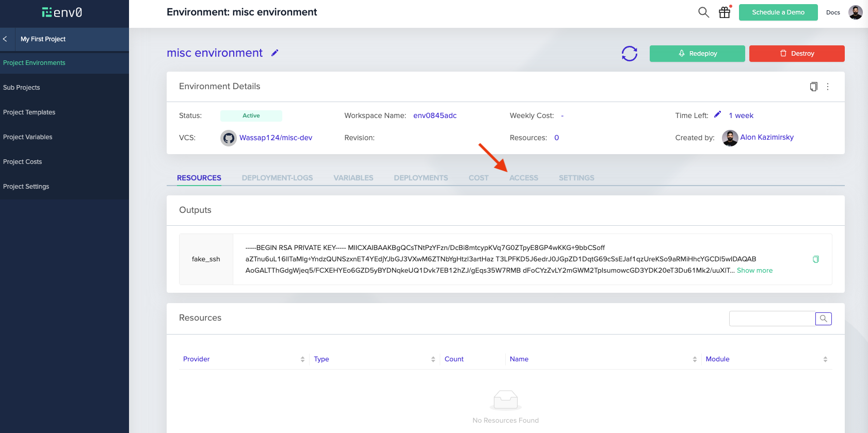Focus the Resources search input field
Viewport: 868px width, 433px height.
tap(772, 319)
